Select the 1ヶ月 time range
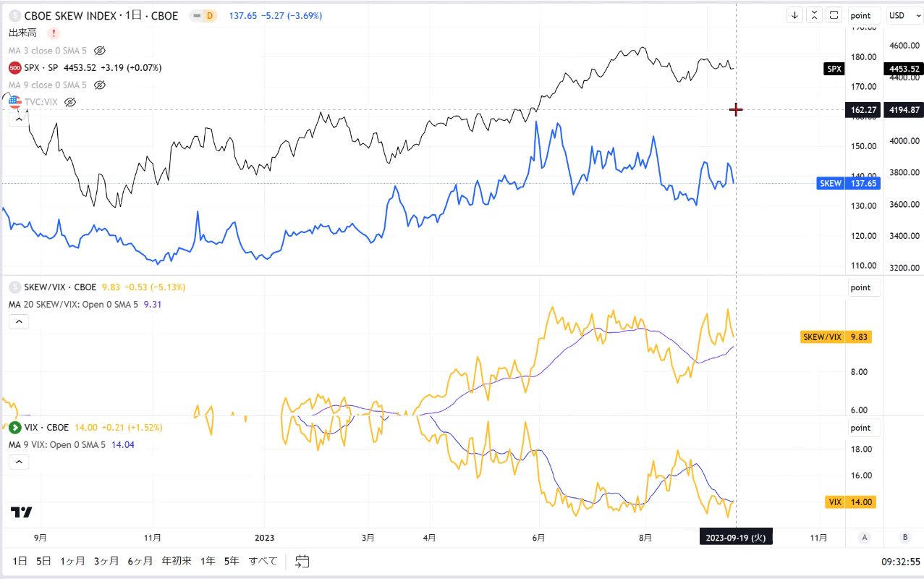 click(72, 561)
